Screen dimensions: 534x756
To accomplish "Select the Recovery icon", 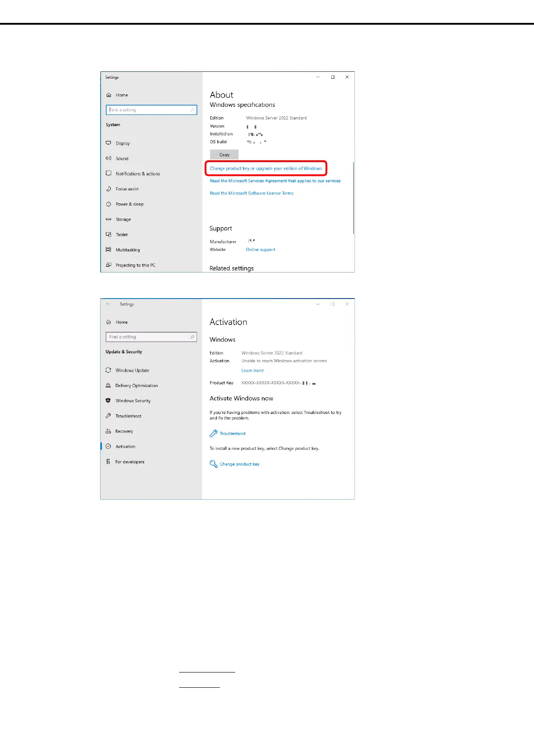I will 108,431.
